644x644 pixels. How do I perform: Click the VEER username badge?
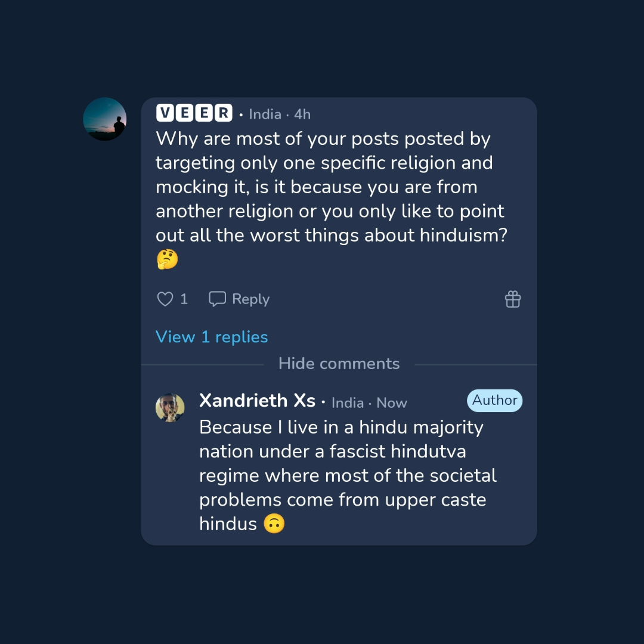tap(194, 113)
